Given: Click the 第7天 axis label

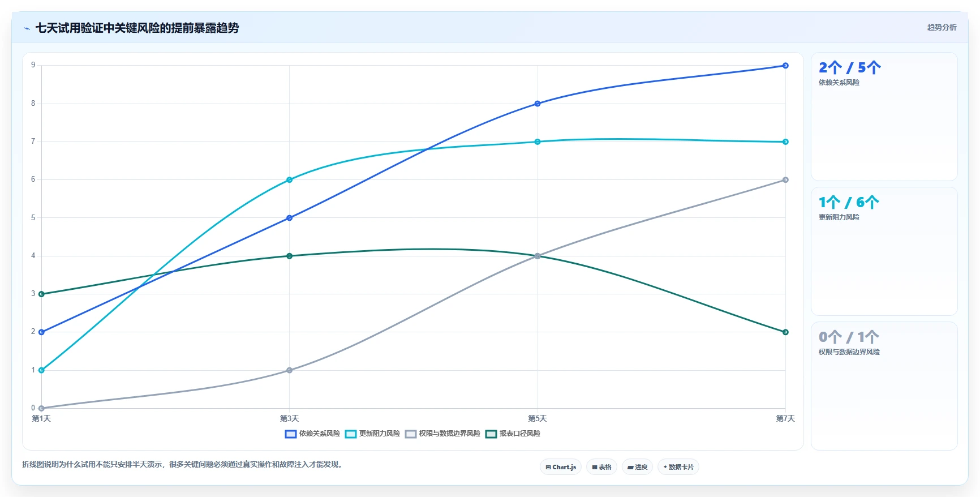Looking at the screenshot, I should point(785,419).
